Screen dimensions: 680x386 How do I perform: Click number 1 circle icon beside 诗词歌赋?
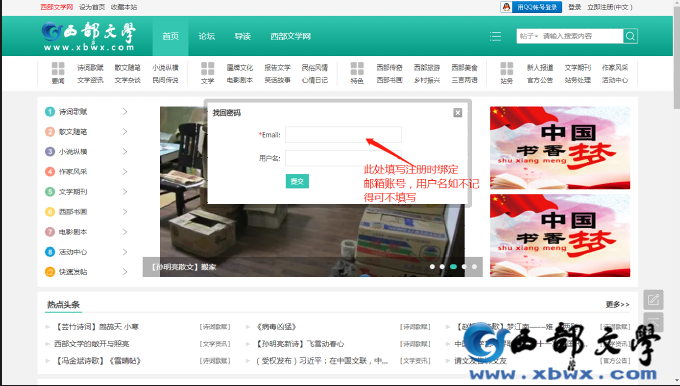(x=50, y=112)
